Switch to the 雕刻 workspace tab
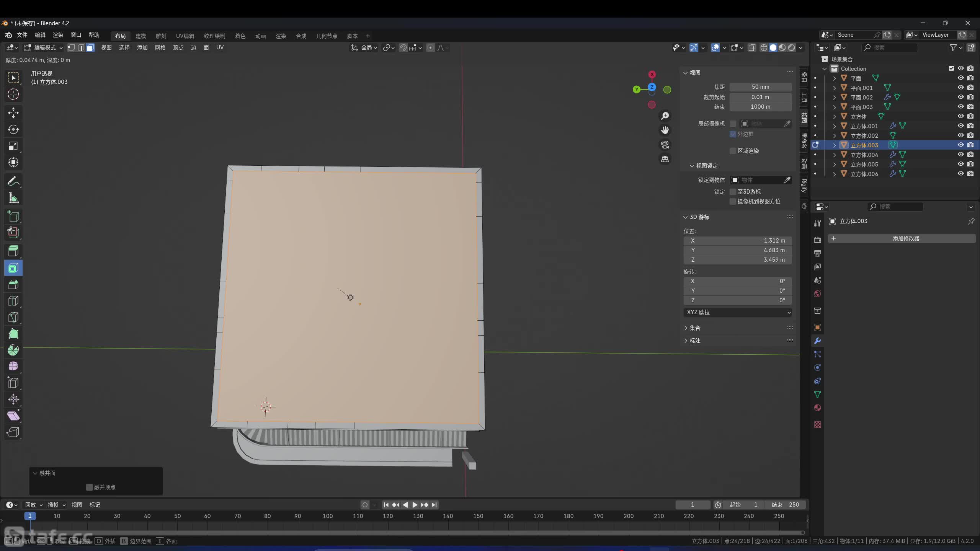The height and width of the screenshot is (551, 980). click(x=161, y=36)
